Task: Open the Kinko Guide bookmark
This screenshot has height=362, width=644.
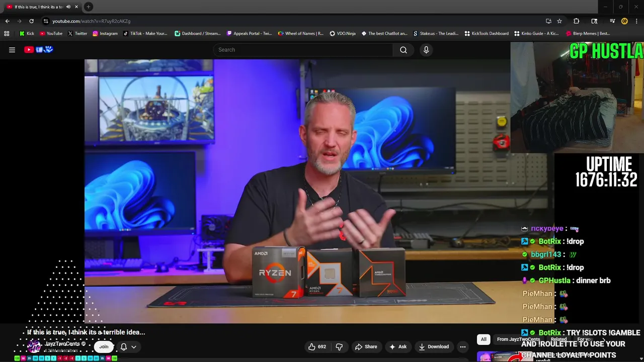Action: (536, 34)
